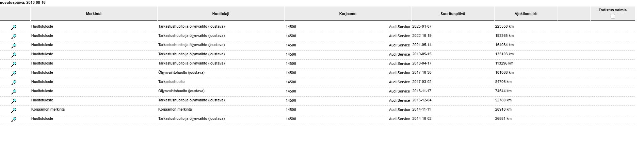644x156 pixels.
Task: Open magnifier for the 2015-12-04 service entry
Action: [x=14, y=101]
